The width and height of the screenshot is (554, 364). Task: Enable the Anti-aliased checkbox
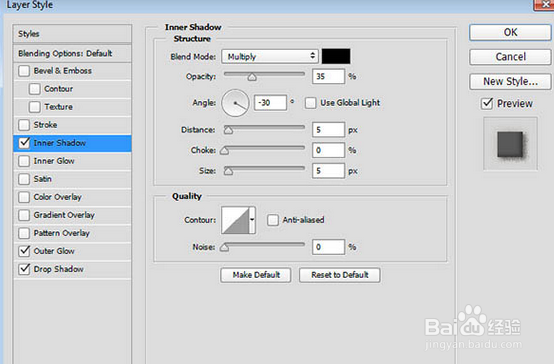pyautogui.click(x=273, y=220)
